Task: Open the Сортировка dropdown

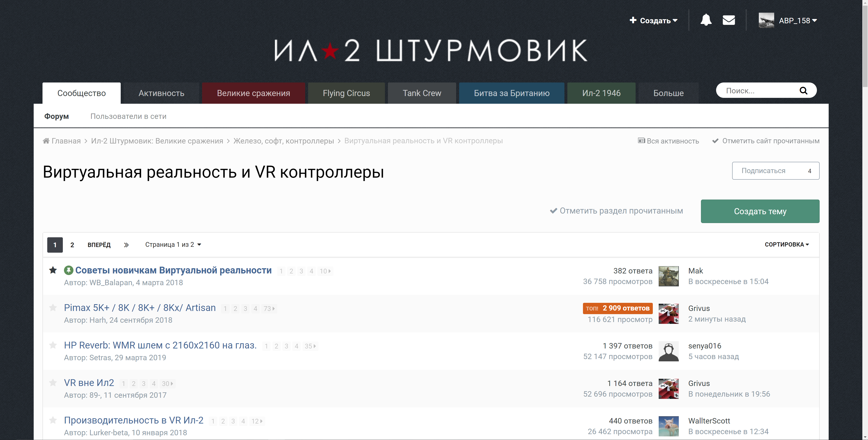Action: click(786, 245)
